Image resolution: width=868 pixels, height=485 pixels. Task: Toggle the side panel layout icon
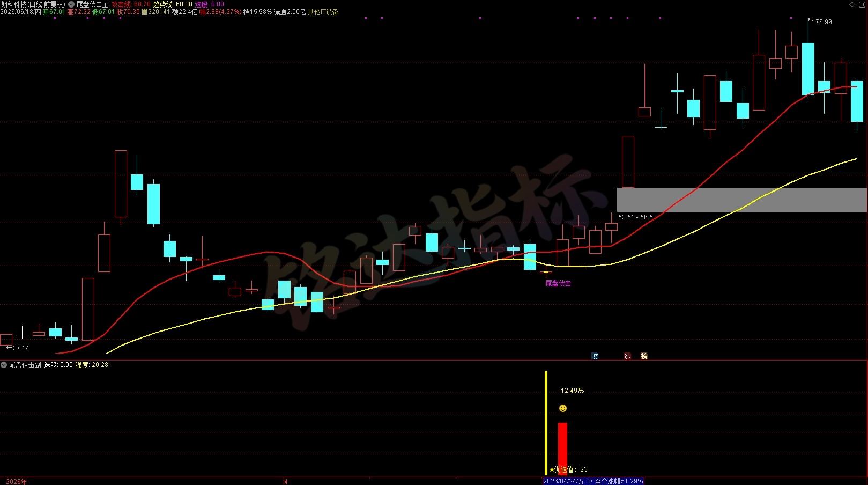[x=862, y=4]
